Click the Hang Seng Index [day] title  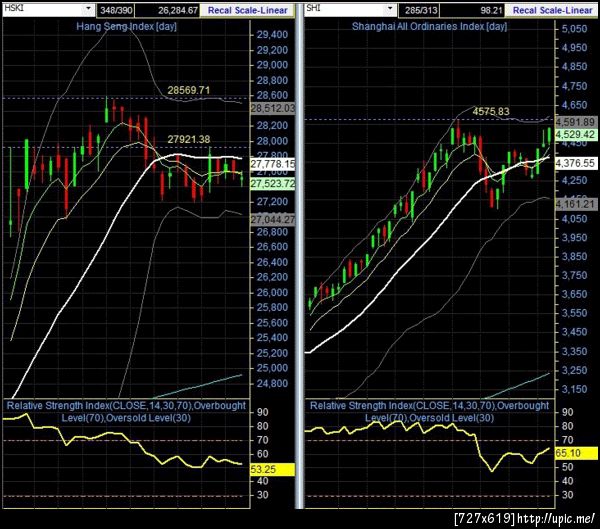coord(127,26)
